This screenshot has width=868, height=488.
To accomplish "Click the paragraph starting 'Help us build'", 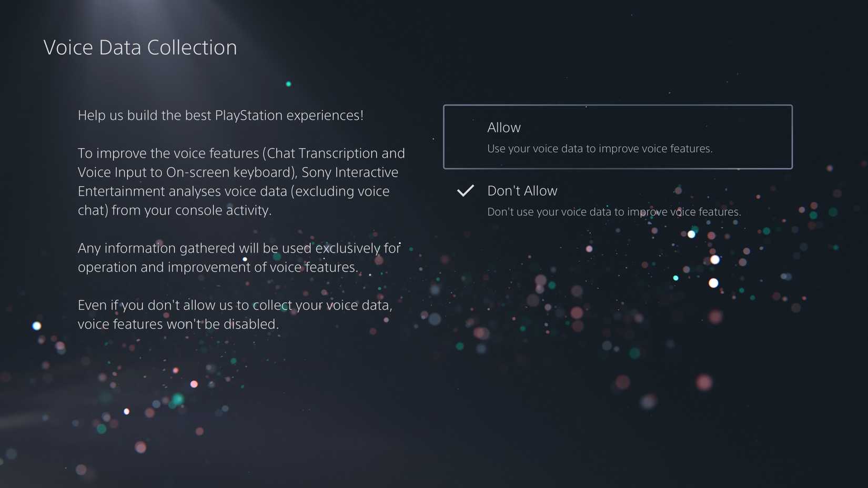I will (x=221, y=115).
